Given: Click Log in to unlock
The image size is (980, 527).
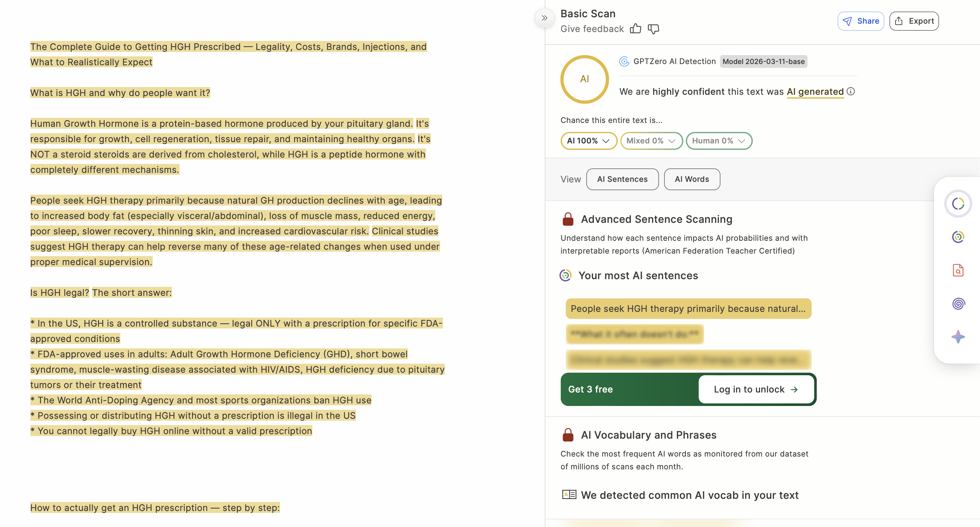Looking at the screenshot, I should click(756, 389).
